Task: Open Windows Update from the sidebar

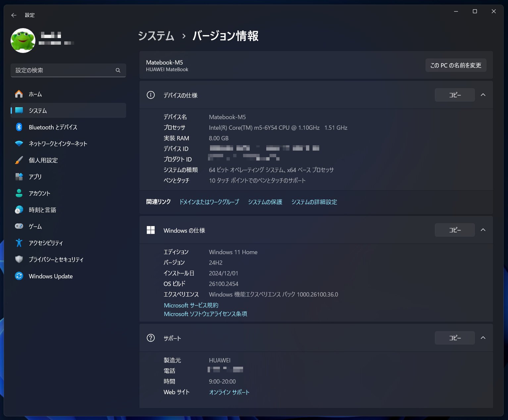Action: pos(50,276)
